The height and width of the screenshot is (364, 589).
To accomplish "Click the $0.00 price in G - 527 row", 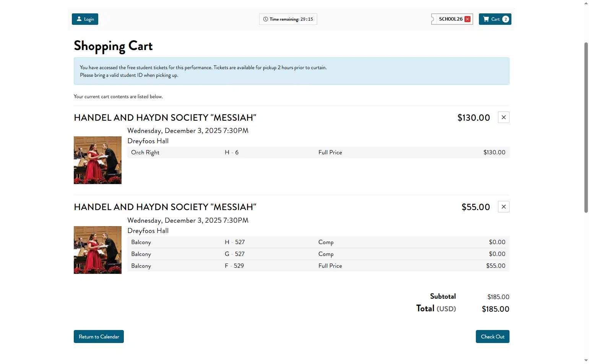I will (x=497, y=254).
